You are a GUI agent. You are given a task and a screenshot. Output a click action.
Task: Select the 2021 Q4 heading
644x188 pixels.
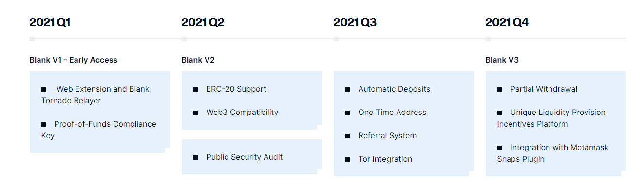click(507, 22)
